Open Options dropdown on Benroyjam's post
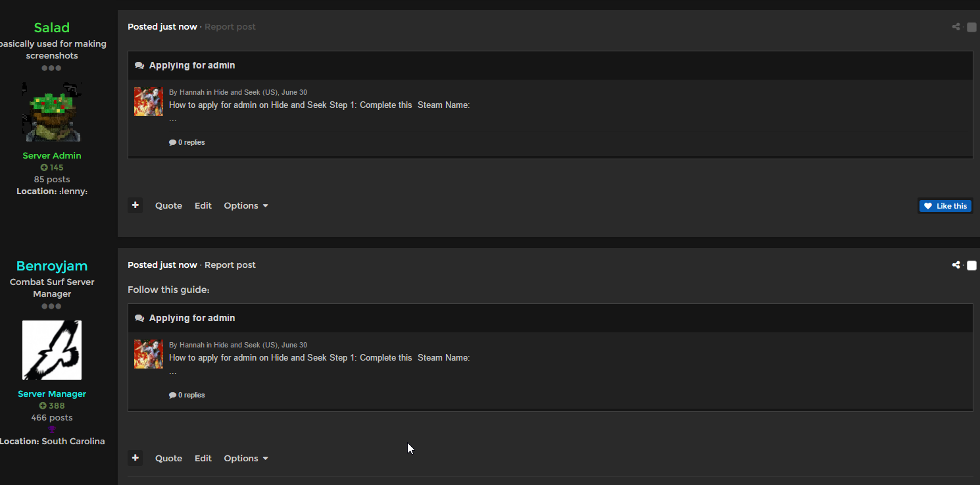 pyautogui.click(x=246, y=458)
